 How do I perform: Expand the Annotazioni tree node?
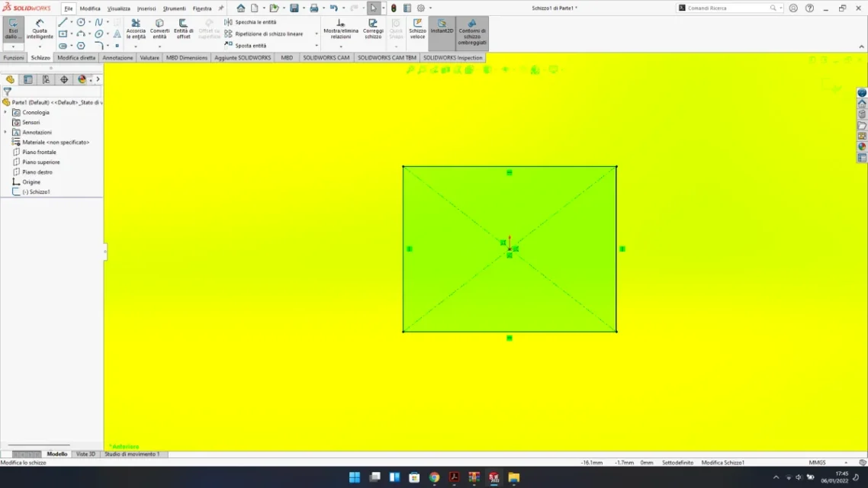(x=5, y=132)
